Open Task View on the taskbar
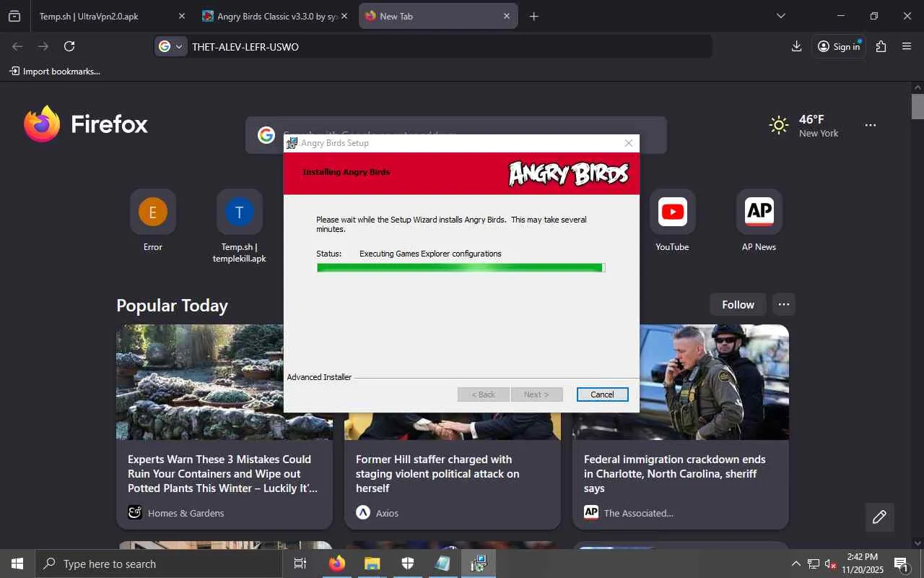The height and width of the screenshot is (578, 924). (300, 564)
